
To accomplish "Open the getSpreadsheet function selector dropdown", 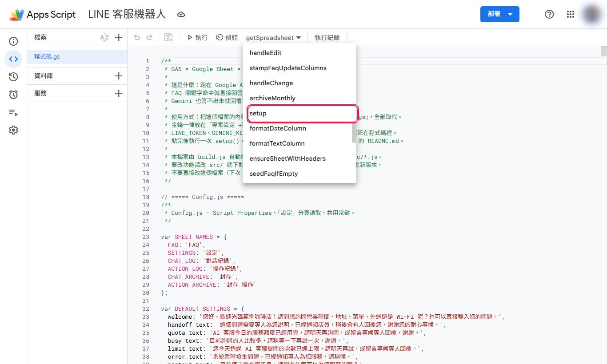I will pyautogui.click(x=274, y=38).
